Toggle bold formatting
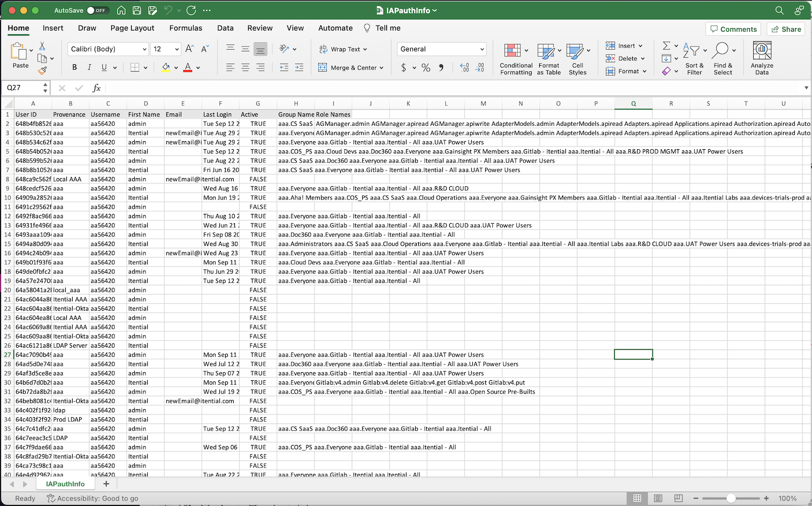Image resolution: width=812 pixels, height=506 pixels. point(74,67)
